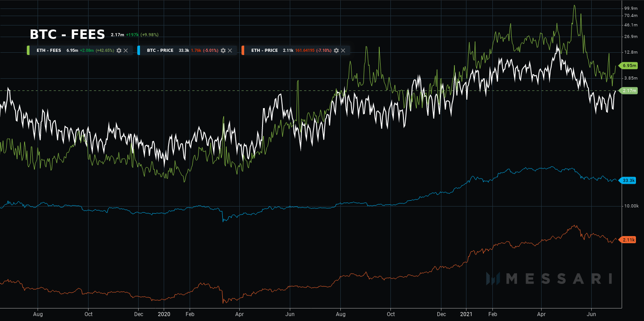Click the (-5.01%) BTC price percentage
644x321 pixels.
[x=210, y=51]
